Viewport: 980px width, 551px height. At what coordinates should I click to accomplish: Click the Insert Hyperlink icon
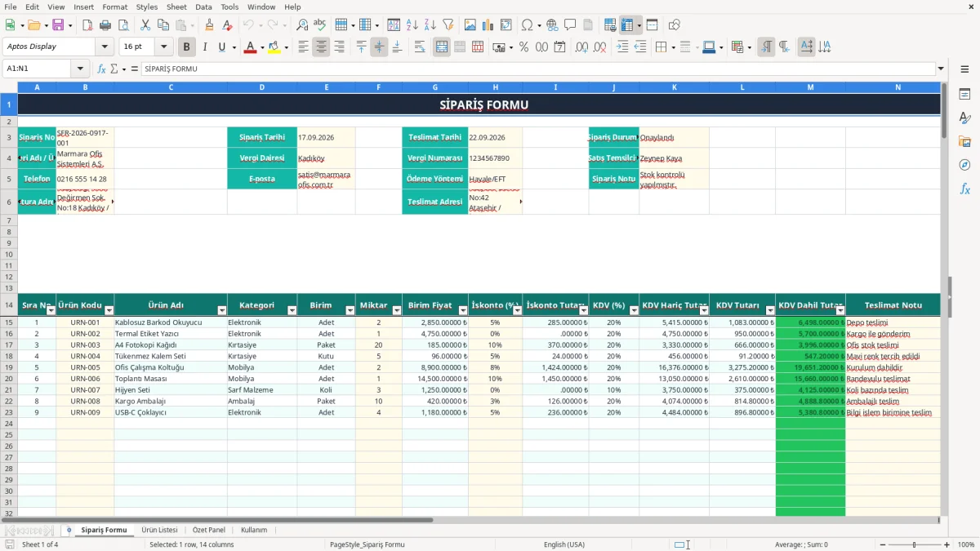(x=553, y=25)
